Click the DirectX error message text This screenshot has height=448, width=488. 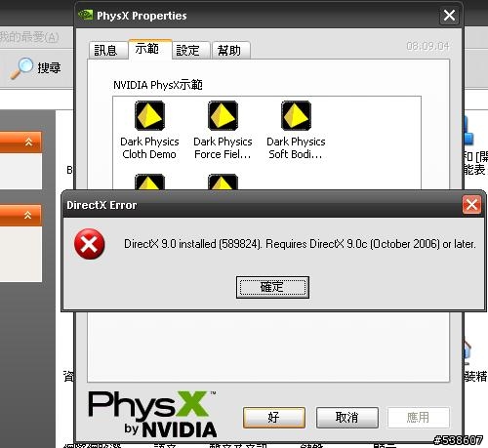tap(300, 244)
